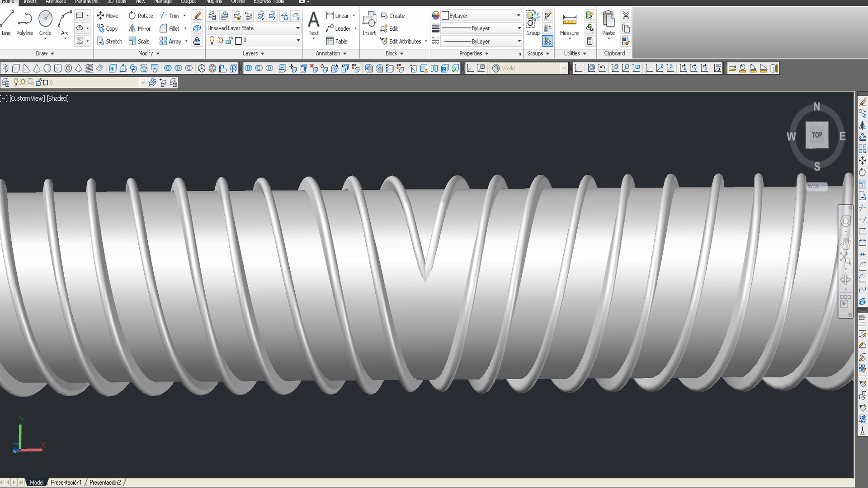The width and height of the screenshot is (868, 488).
Task: Click the Rotate tool
Action: click(141, 15)
